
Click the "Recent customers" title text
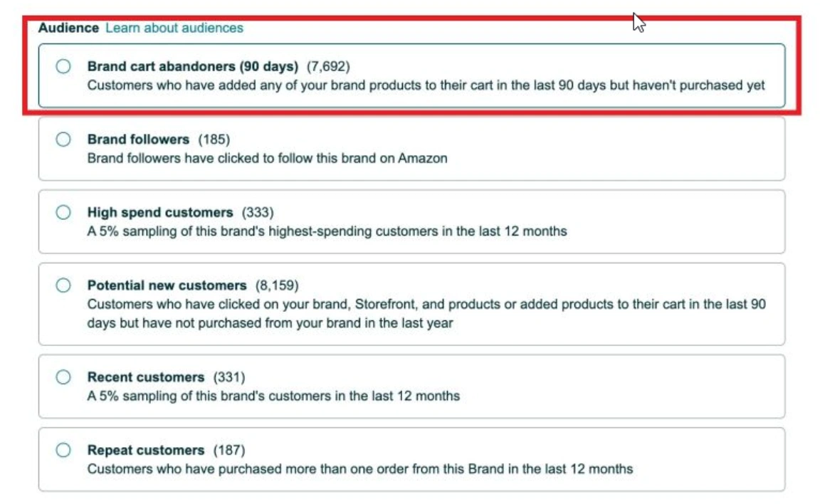146,377
